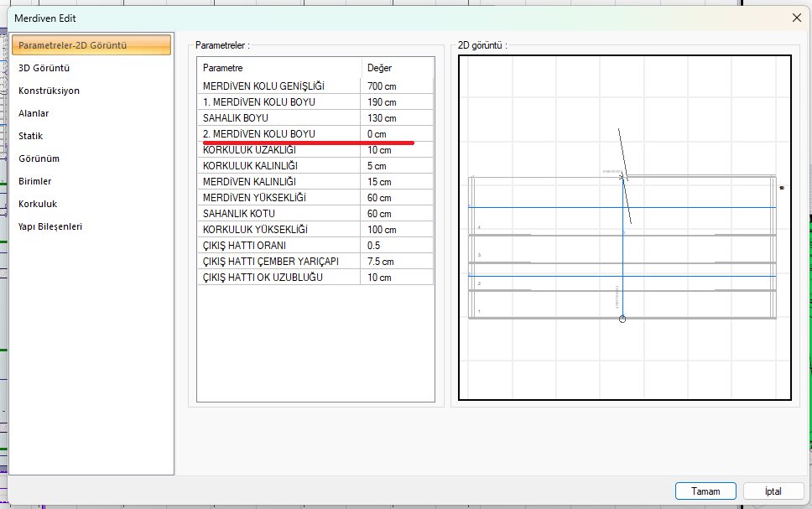Click the İptal button

click(773, 491)
